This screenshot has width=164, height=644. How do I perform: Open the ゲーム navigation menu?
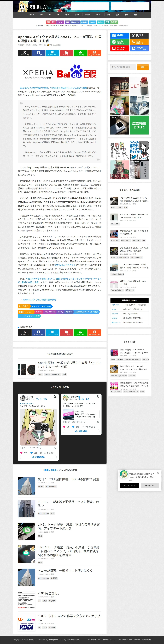(77, 15)
